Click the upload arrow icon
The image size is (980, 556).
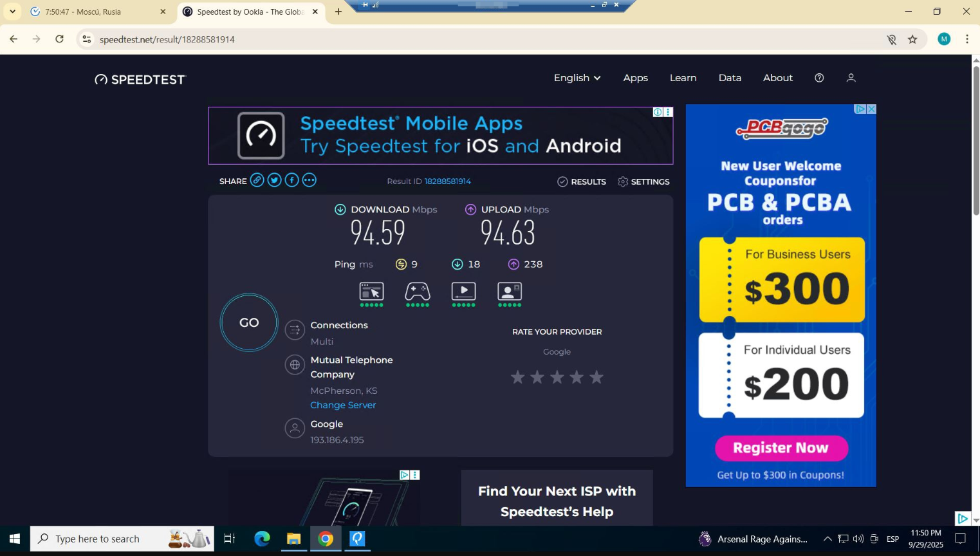tap(470, 209)
